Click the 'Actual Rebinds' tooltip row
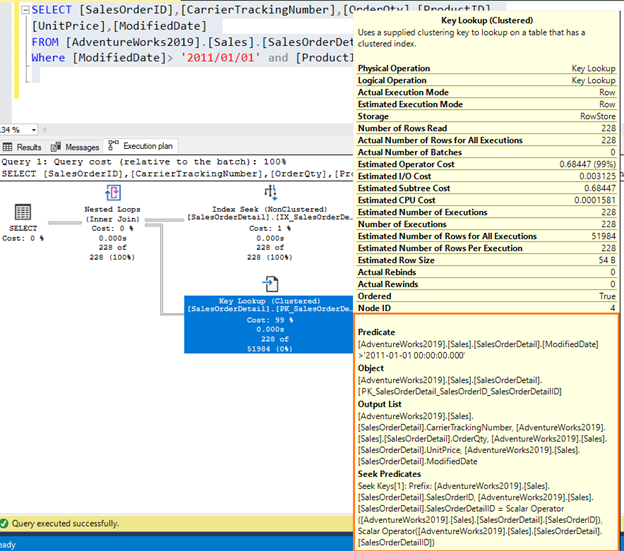The width and height of the screenshot is (624, 551). (x=486, y=273)
